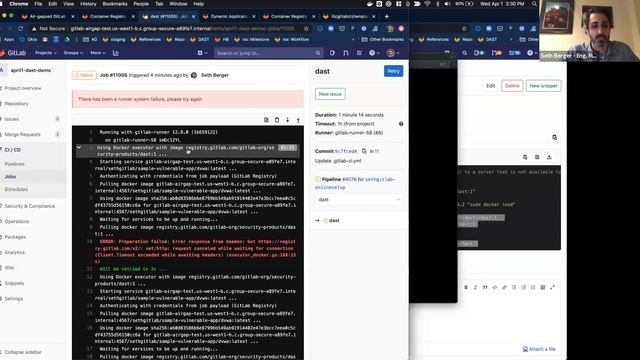Go to Jobs under CI / CD

[x=10, y=177]
